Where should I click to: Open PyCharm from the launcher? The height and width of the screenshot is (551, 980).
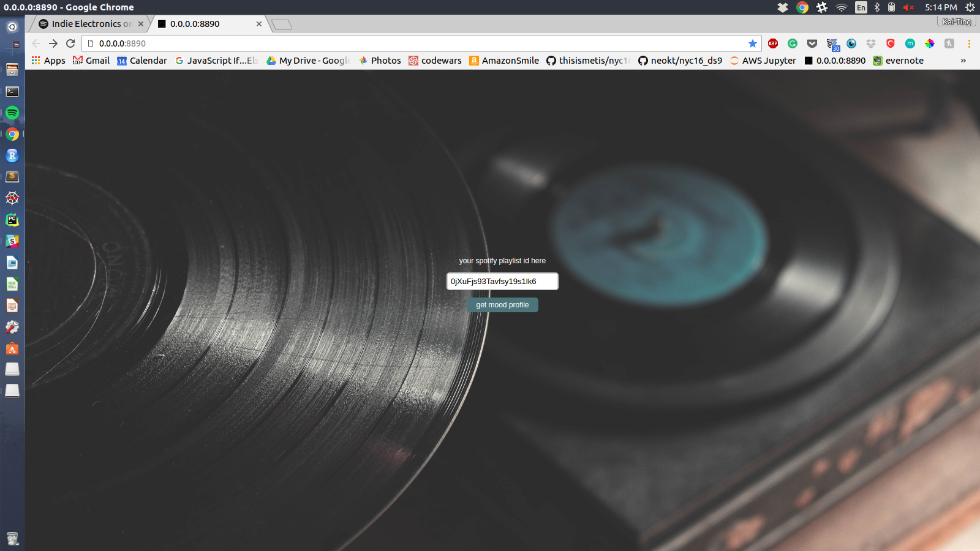point(12,220)
